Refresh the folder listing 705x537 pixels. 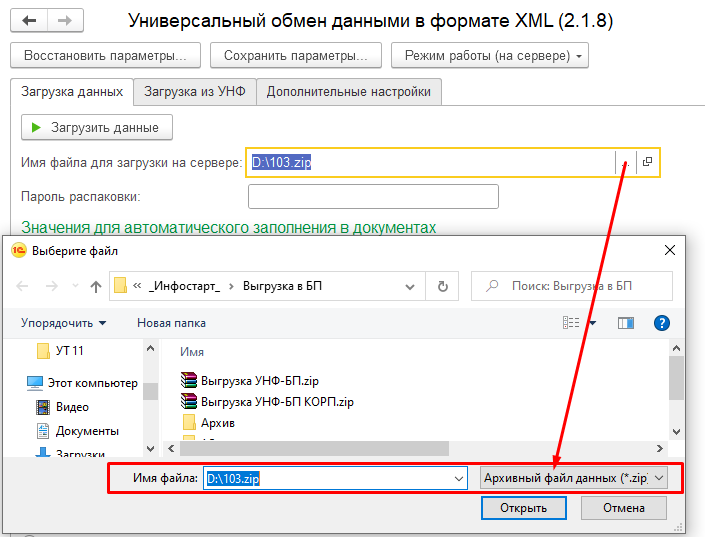point(442,286)
